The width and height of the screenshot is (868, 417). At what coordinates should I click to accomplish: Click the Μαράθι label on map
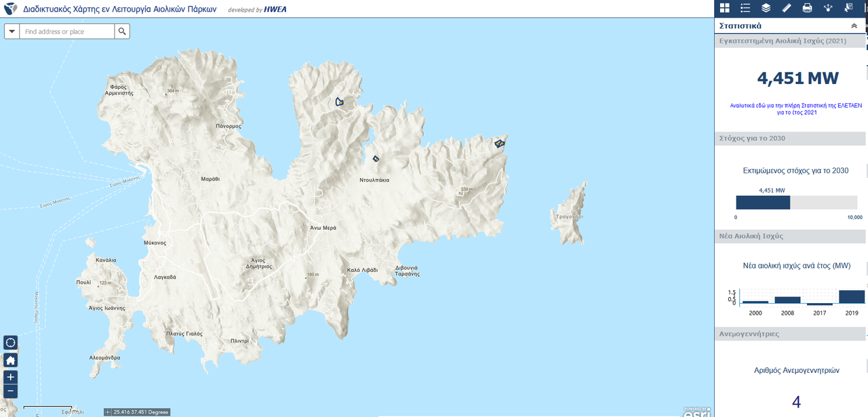pyautogui.click(x=210, y=179)
